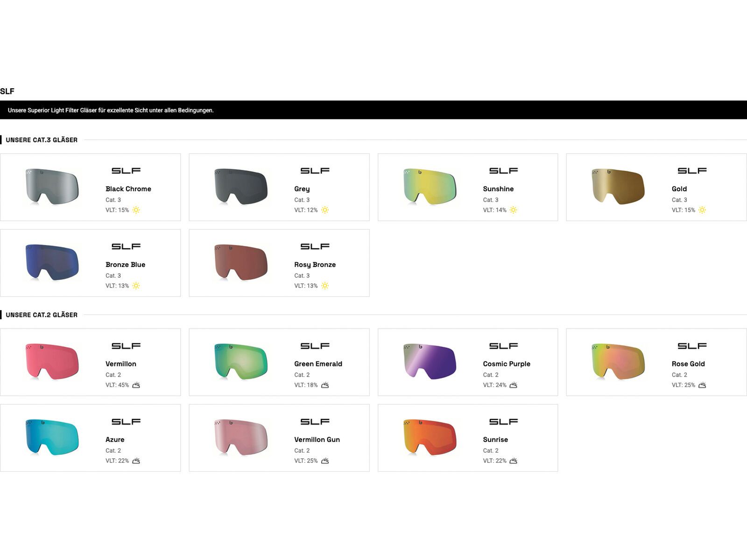This screenshot has width=747, height=560.
Task: Click the sun icon next to Rosy Bronze VLT
Action: [325, 286]
